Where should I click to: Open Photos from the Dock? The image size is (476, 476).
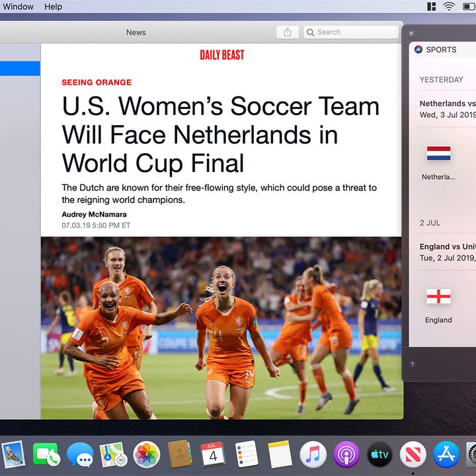tap(147, 454)
